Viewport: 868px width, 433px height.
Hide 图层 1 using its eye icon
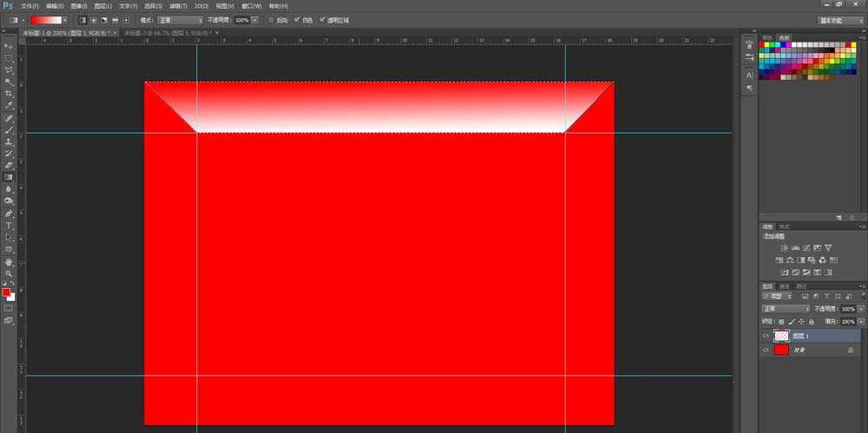tap(766, 336)
